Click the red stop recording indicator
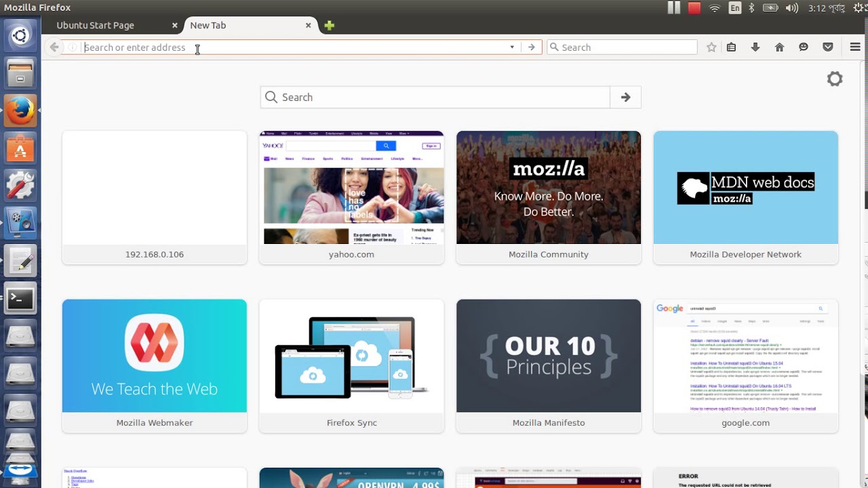 pos(694,8)
